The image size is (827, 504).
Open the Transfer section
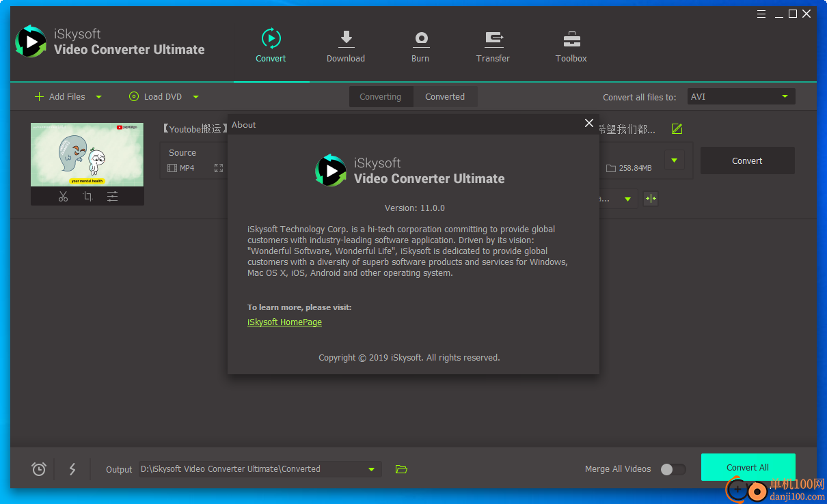[493, 46]
